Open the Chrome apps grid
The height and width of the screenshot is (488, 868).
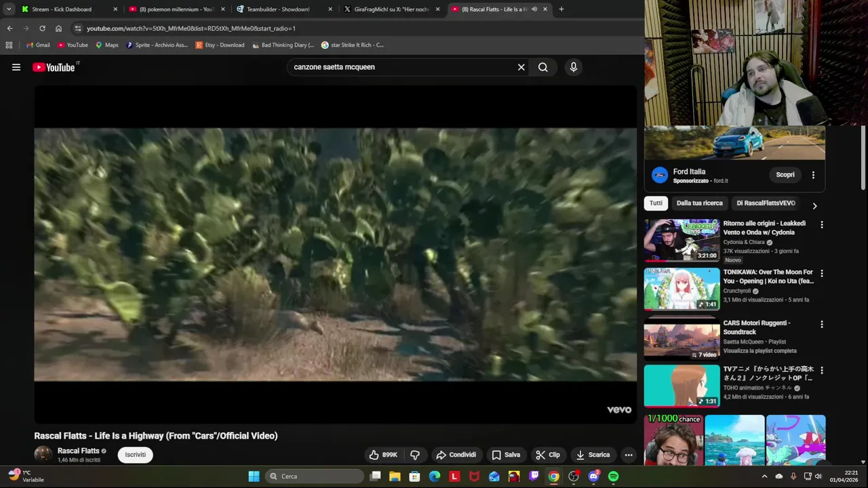point(9,45)
